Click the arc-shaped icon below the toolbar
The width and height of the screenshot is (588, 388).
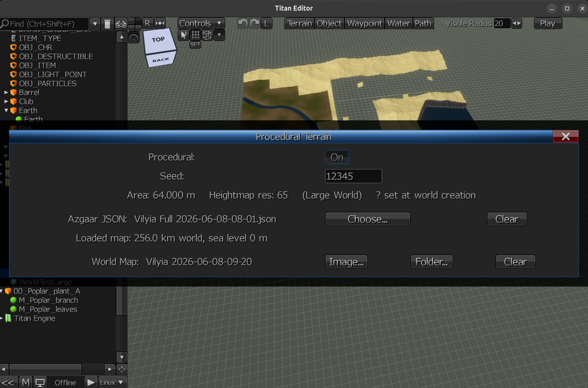[x=134, y=38]
